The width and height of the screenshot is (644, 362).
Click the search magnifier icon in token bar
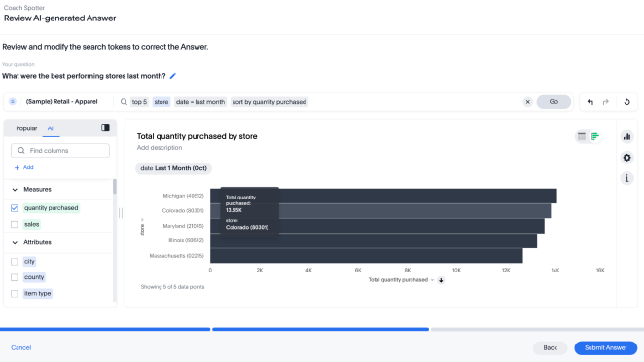(124, 102)
